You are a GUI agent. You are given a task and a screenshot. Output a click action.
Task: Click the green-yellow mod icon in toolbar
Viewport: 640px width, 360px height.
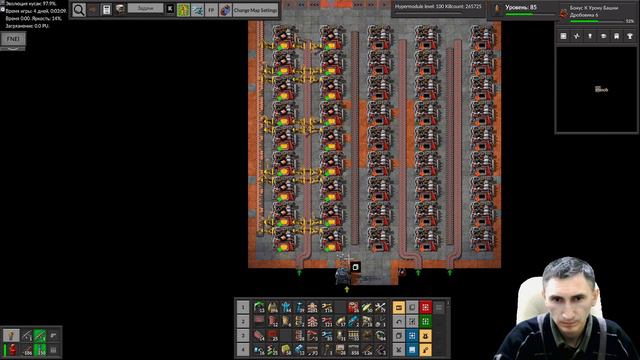tap(183, 10)
